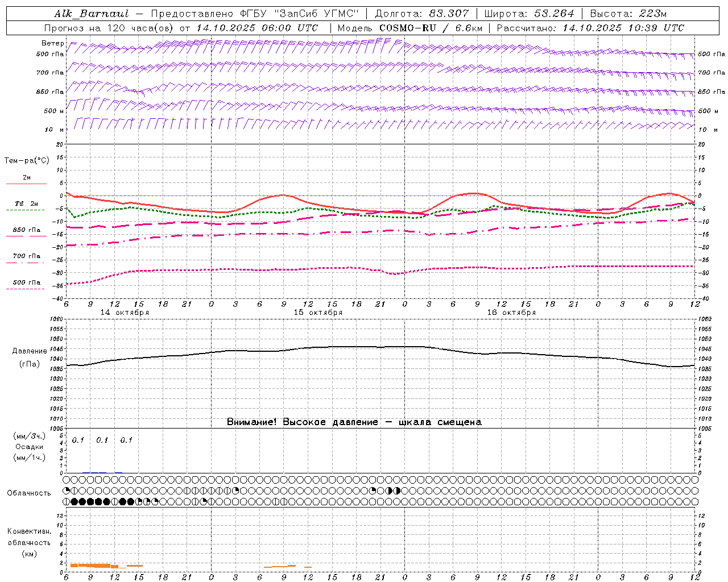Click the '14 октября' date label
The width and height of the screenshot is (728, 582).
pos(125,313)
